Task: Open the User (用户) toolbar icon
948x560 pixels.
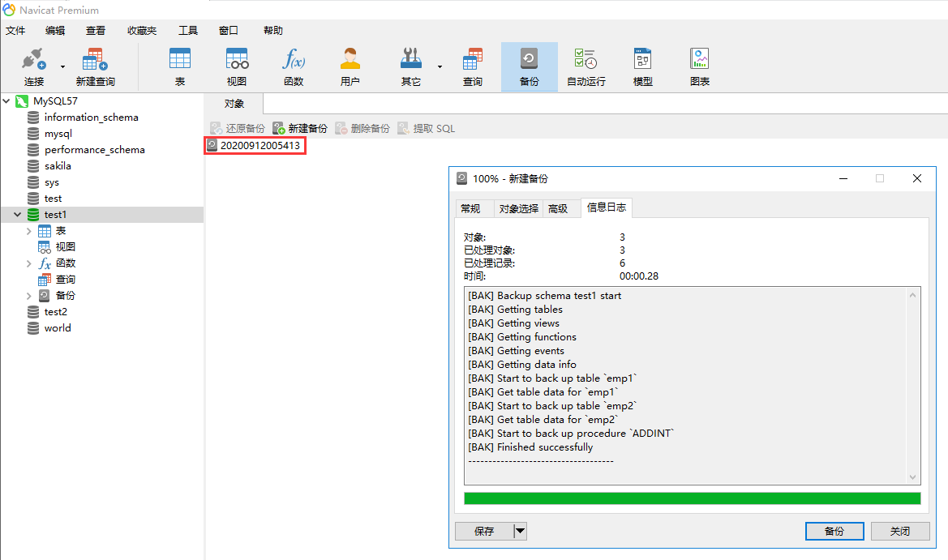Action: 350,66
